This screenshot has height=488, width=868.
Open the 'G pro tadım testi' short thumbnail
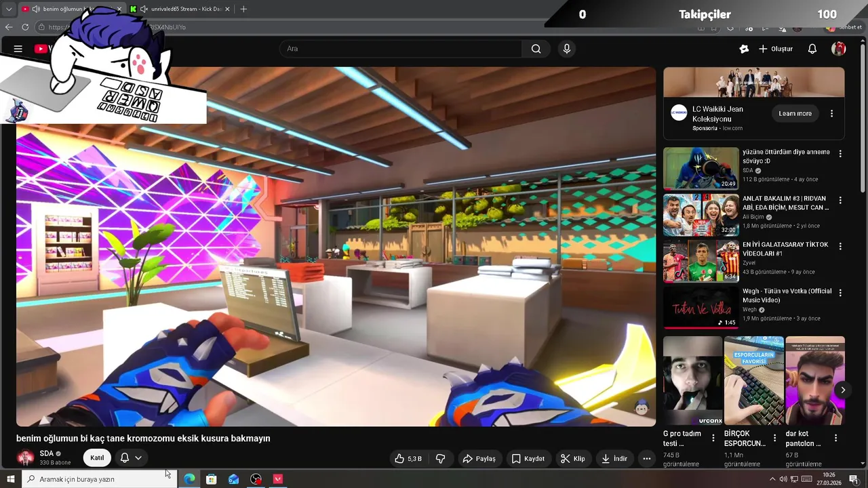coord(692,381)
